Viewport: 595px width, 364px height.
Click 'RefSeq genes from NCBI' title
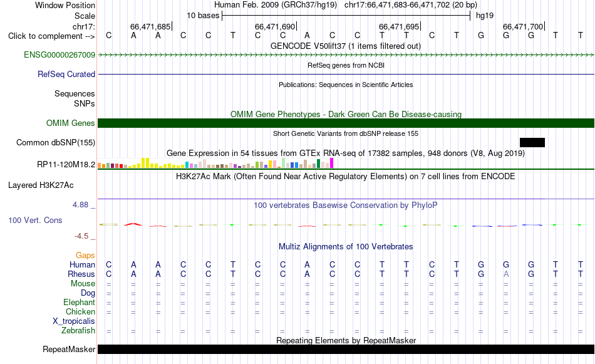346,65
